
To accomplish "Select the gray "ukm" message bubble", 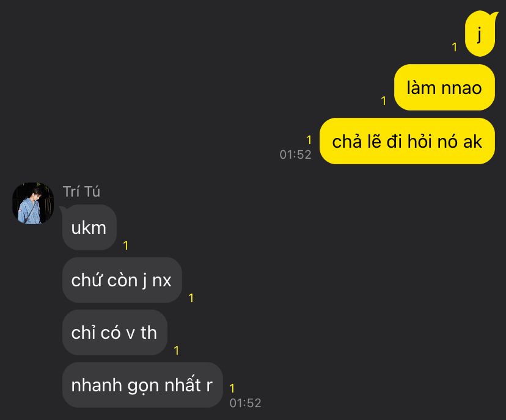I will click(89, 228).
